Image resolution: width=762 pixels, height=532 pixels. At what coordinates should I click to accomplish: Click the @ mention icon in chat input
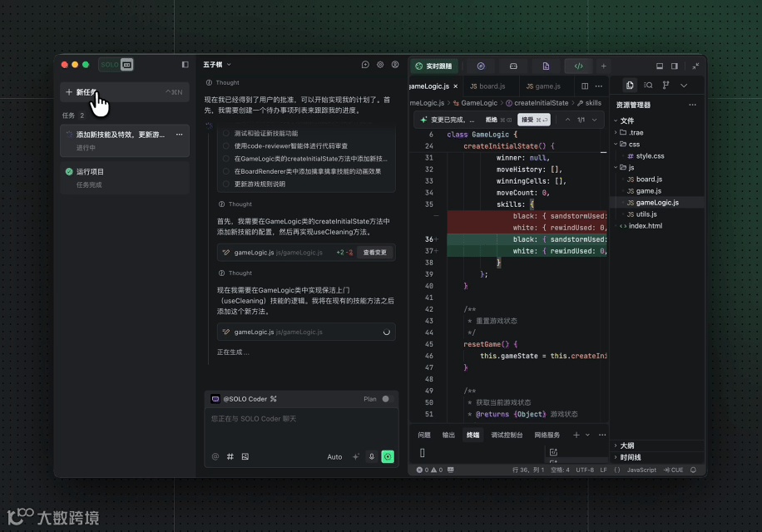tap(215, 456)
